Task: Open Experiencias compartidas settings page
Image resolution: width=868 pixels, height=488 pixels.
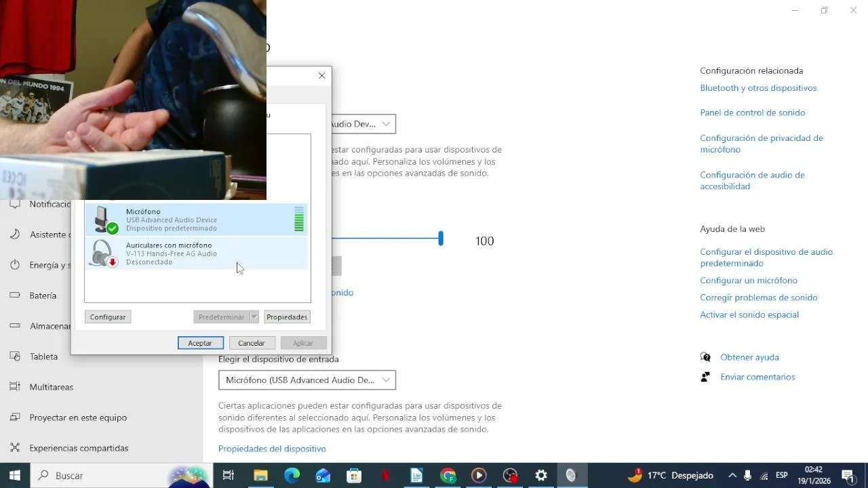Action: pyautogui.click(x=79, y=448)
